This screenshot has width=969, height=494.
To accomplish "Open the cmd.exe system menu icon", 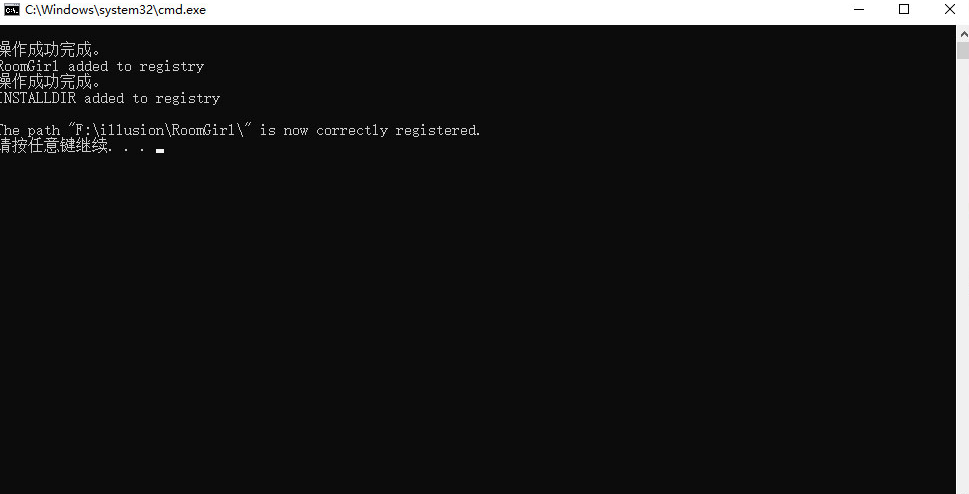I will tap(11, 9).
